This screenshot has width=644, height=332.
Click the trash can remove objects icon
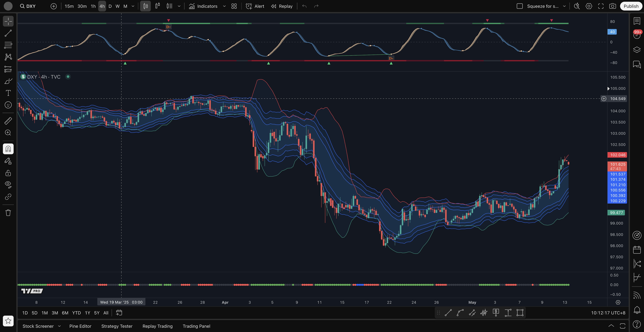tap(8, 213)
